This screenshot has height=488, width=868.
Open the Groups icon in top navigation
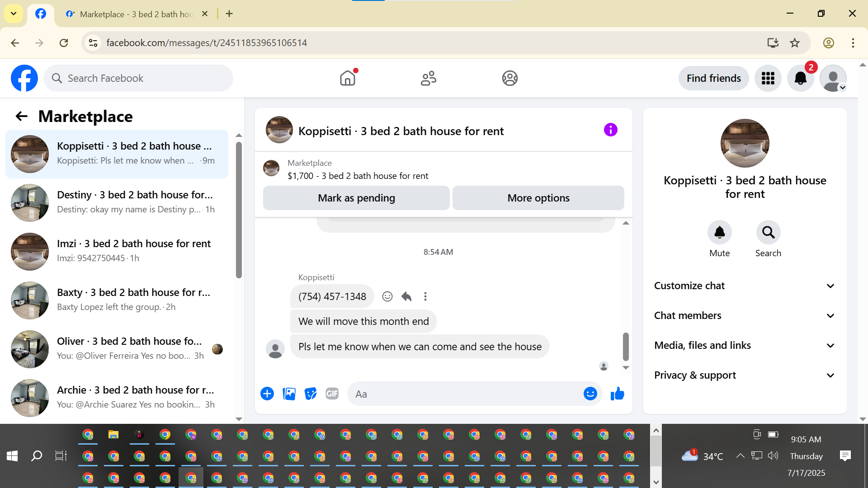point(510,78)
